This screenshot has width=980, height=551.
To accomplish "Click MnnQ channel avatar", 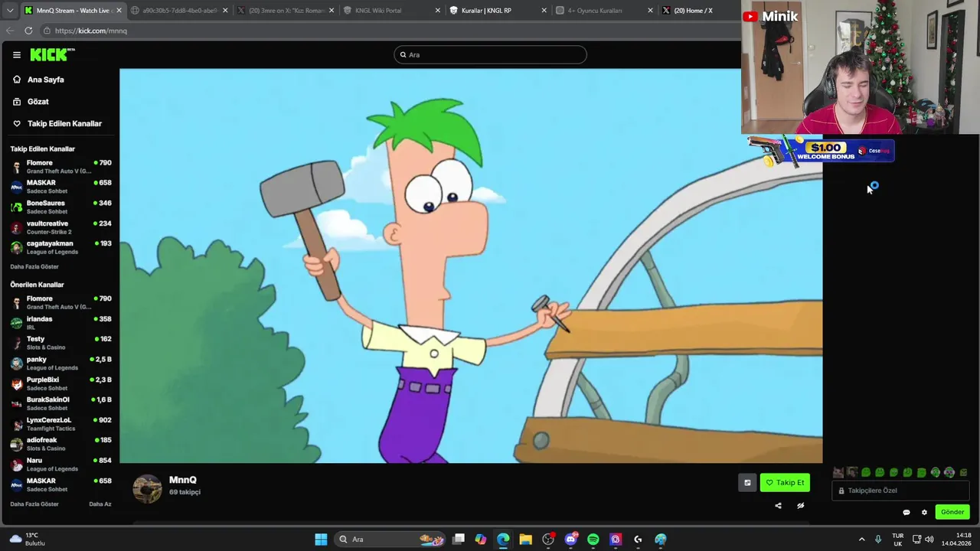I will (147, 488).
